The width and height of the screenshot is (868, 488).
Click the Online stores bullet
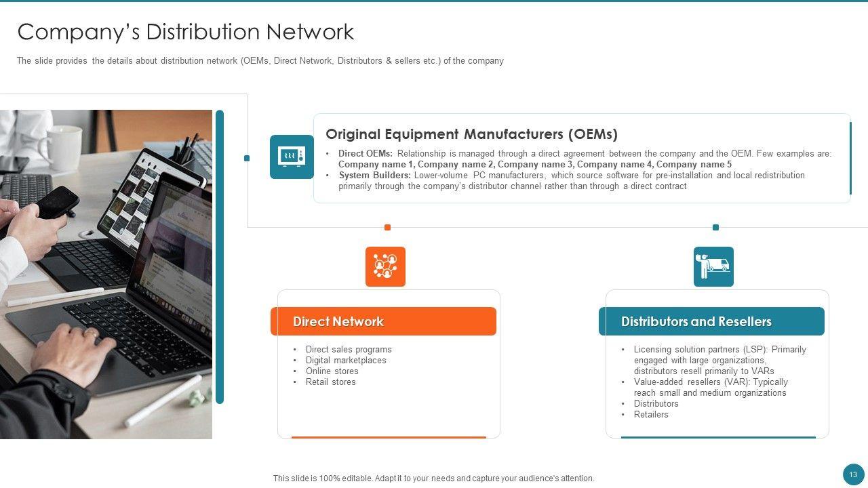[x=332, y=371]
